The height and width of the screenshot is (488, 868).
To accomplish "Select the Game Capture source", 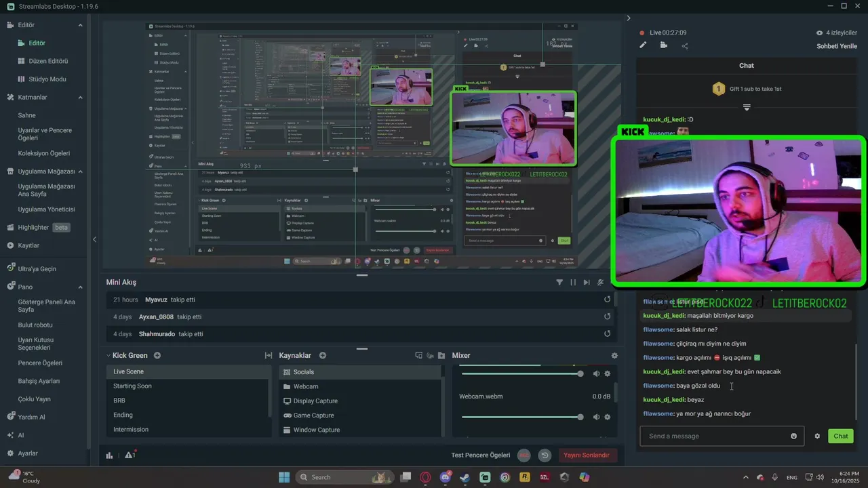I will pos(359,415).
